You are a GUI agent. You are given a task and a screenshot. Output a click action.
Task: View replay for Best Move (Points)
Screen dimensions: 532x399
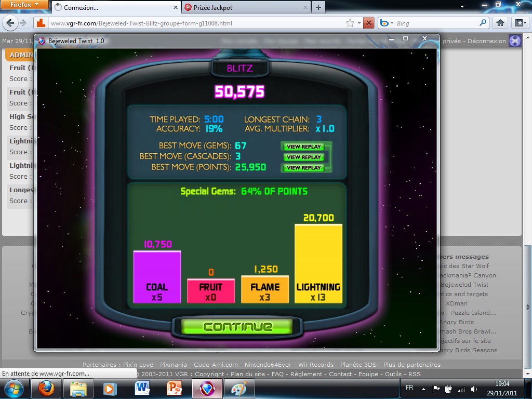point(303,168)
